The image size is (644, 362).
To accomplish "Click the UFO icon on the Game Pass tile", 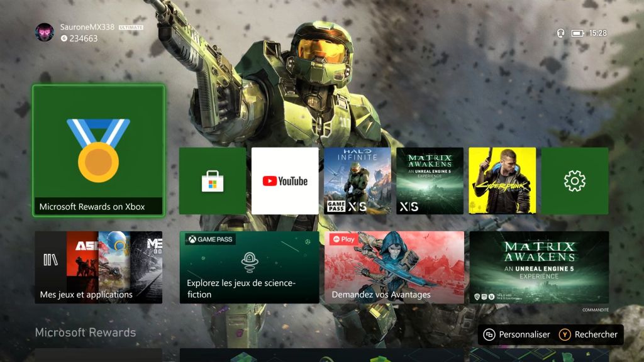I will (250, 263).
